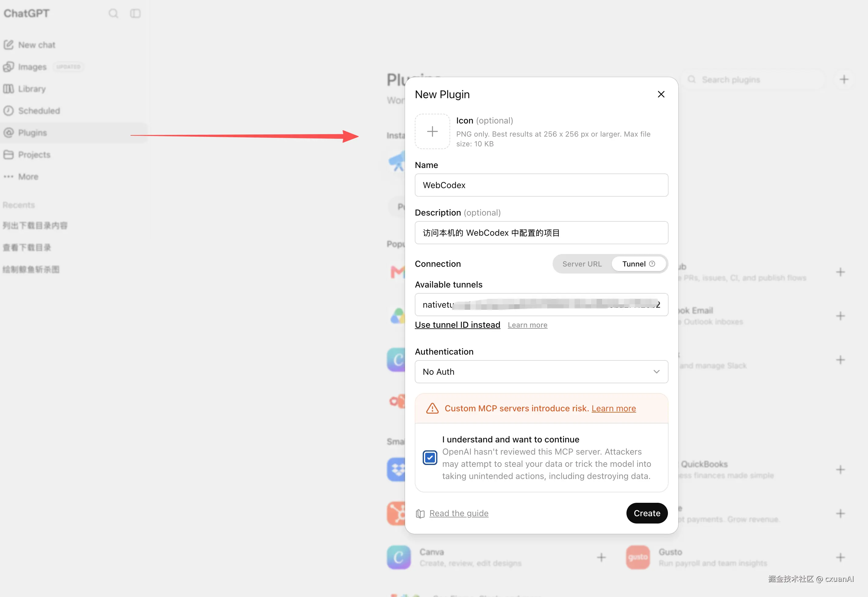Viewport: 868px width, 597px height.
Task: Open search in ChatGPT sidebar
Action: (113, 13)
